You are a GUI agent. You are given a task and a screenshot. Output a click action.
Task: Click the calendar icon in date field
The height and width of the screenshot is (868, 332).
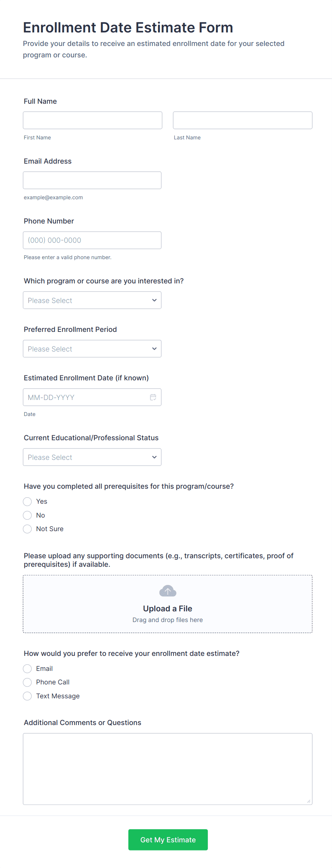pos(153,397)
